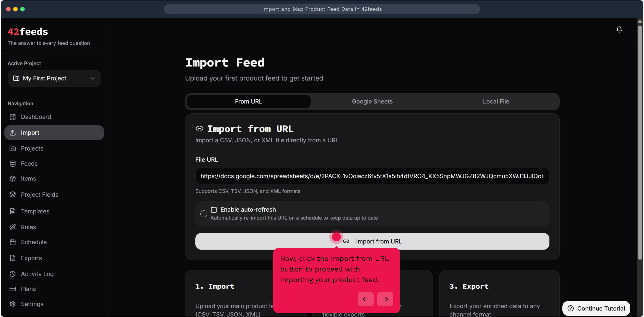This screenshot has width=644, height=317.
Task: Go to next tutorial step arrow
Action: (385, 299)
